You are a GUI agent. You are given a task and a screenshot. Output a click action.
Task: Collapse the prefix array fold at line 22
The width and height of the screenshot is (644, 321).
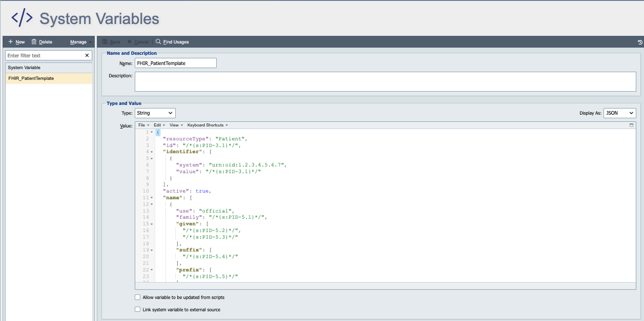152,270
